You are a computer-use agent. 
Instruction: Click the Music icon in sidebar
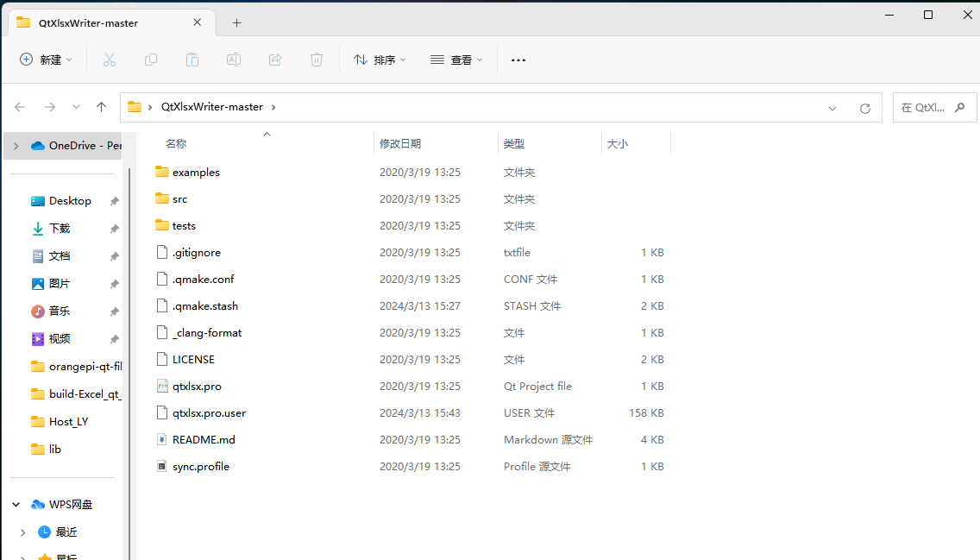point(37,311)
